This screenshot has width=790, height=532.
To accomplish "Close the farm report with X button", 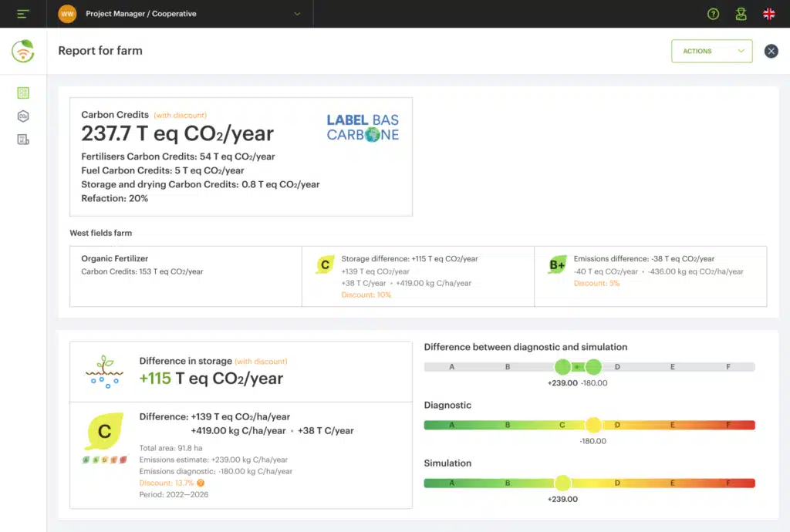I will [771, 51].
